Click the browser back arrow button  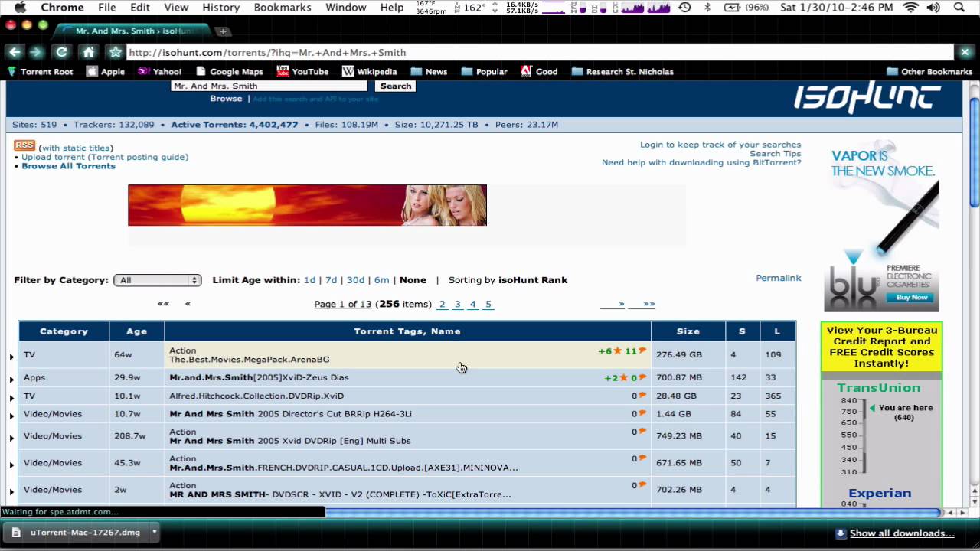click(15, 52)
